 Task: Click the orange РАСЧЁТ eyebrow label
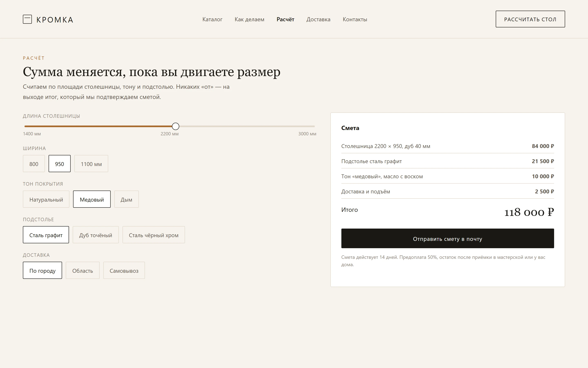point(34,58)
